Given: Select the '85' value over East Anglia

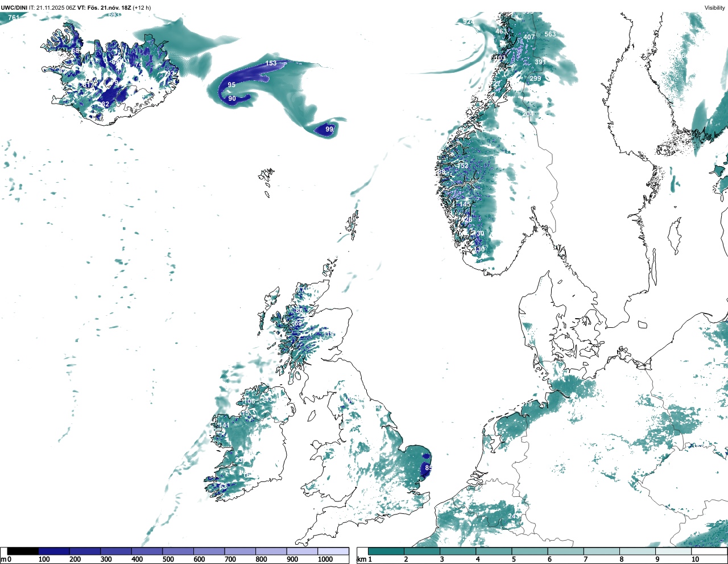Looking at the screenshot, I should click(429, 468).
